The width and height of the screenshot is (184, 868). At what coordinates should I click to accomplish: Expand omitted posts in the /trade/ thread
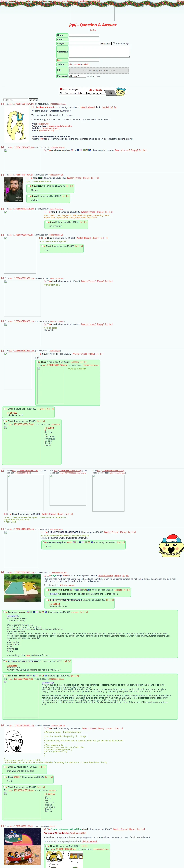(x=90, y=841)
